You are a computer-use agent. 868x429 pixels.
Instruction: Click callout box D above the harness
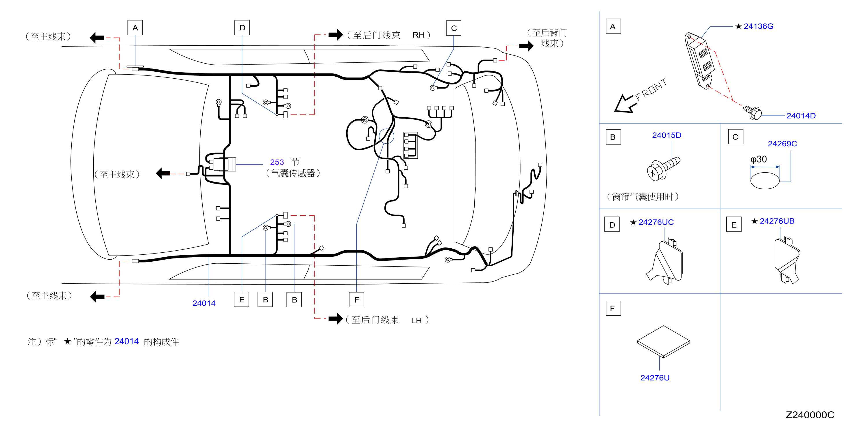coord(242,28)
